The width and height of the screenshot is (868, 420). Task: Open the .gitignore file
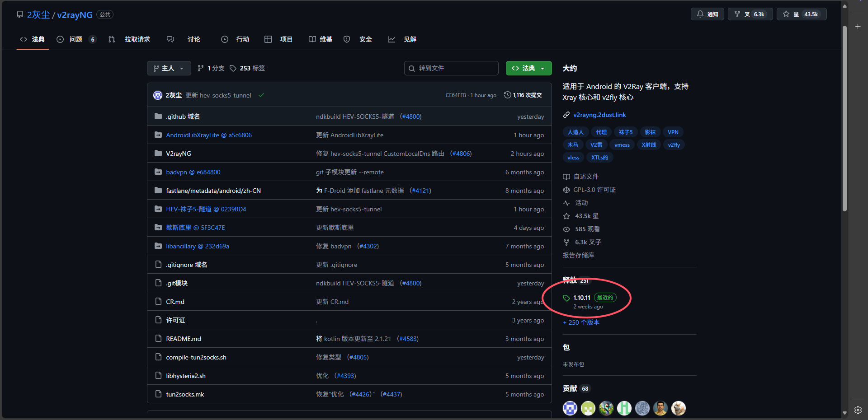click(x=186, y=265)
